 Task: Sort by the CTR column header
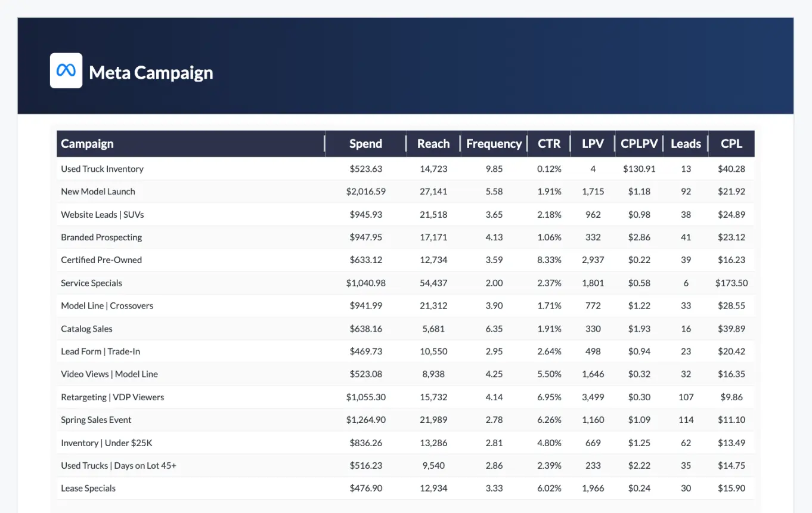click(549, 144)
